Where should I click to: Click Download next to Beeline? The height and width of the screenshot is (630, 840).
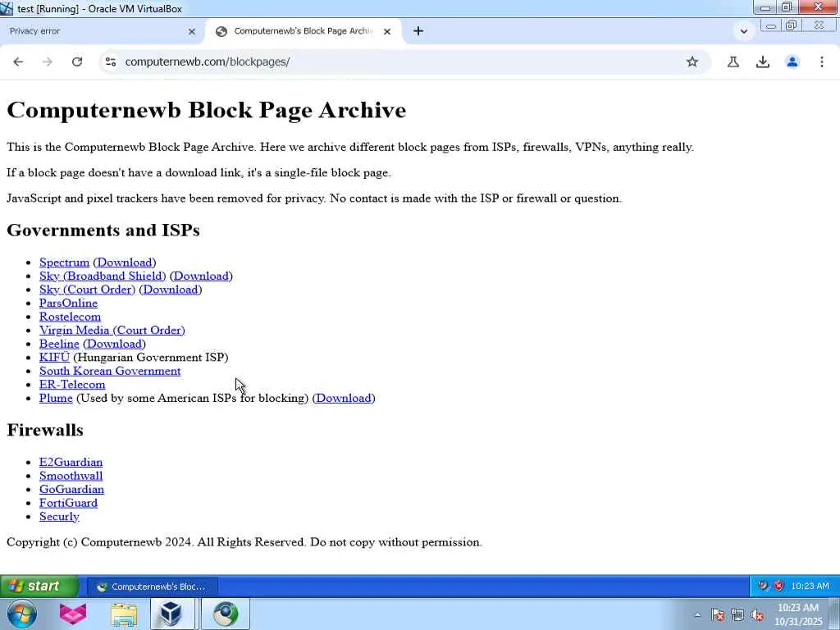115,344
